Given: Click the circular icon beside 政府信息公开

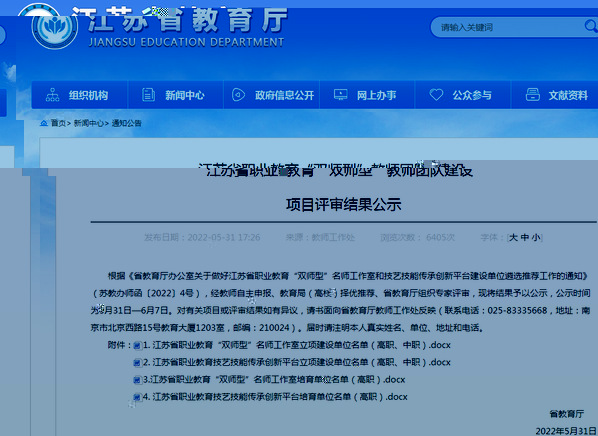Looking at the screenshot, I should tap(238, 95).
